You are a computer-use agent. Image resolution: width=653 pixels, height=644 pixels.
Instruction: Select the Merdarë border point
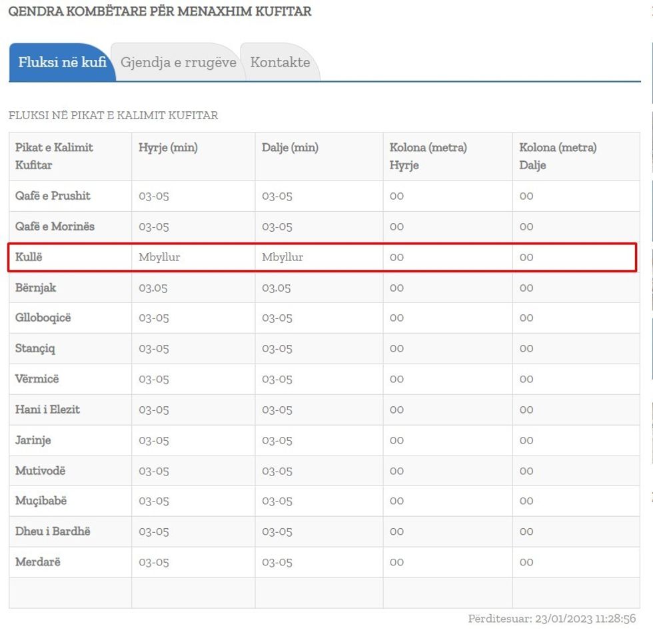[37, 562]
